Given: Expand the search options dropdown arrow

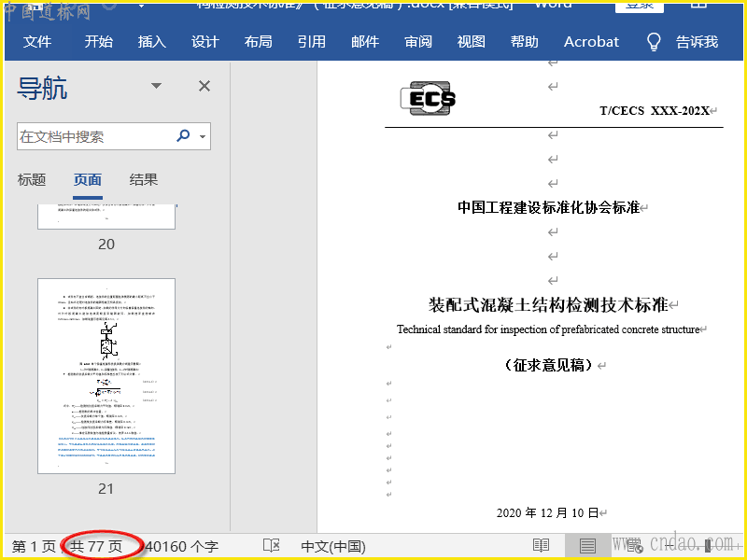Looking at the screenshot, I should (x=203, y=136).
